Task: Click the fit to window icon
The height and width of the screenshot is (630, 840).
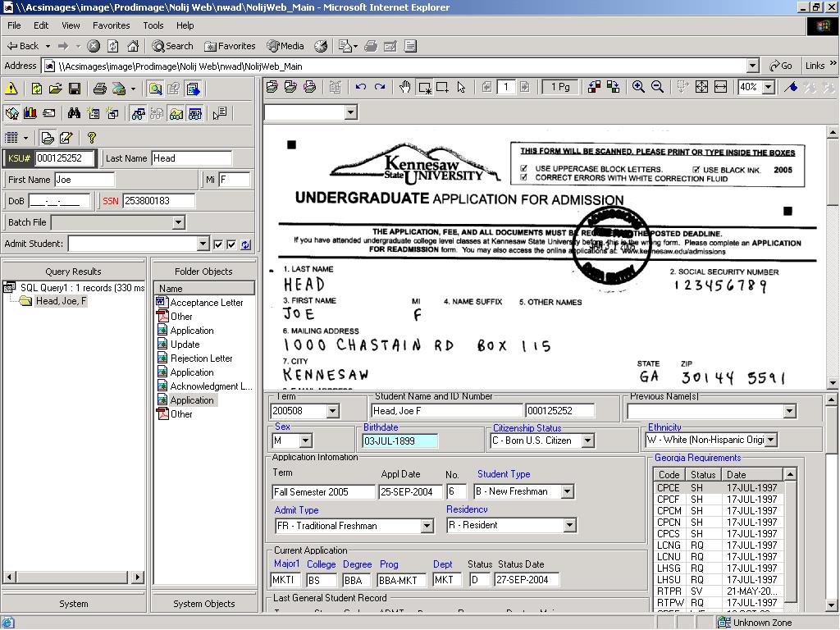Action: point(702,87)
